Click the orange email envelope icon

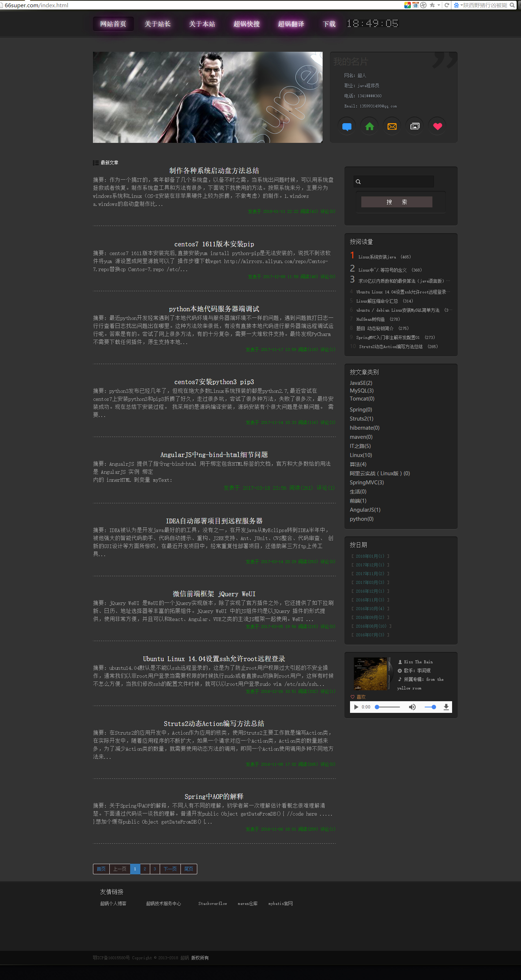point(392,126)
